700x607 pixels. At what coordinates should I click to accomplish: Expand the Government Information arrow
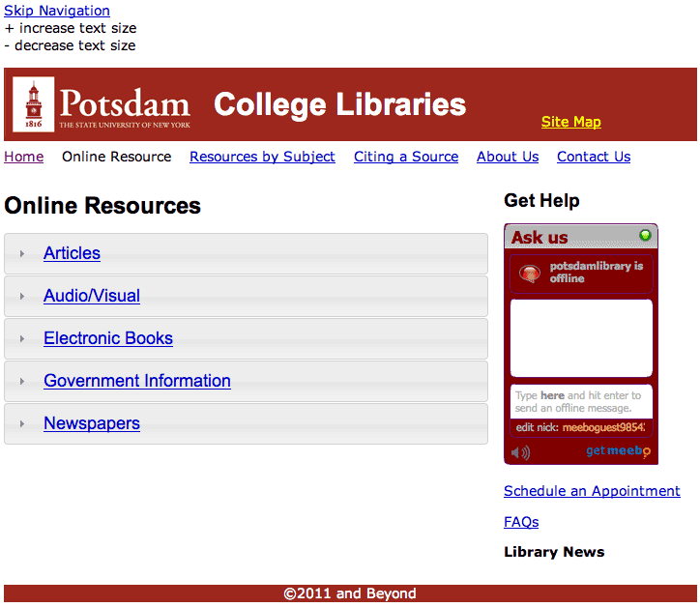click(22, 382)
